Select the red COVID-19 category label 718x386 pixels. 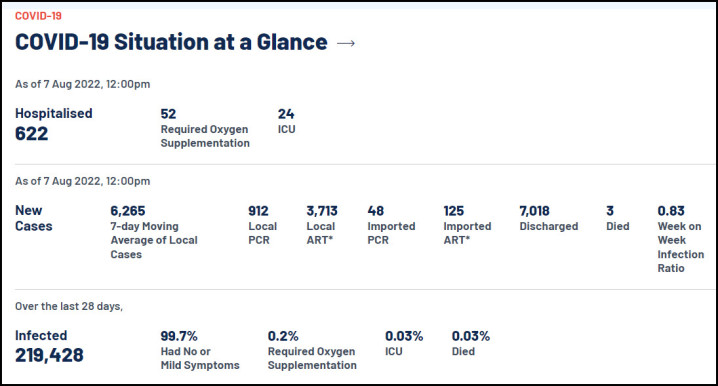pos(38,16)
